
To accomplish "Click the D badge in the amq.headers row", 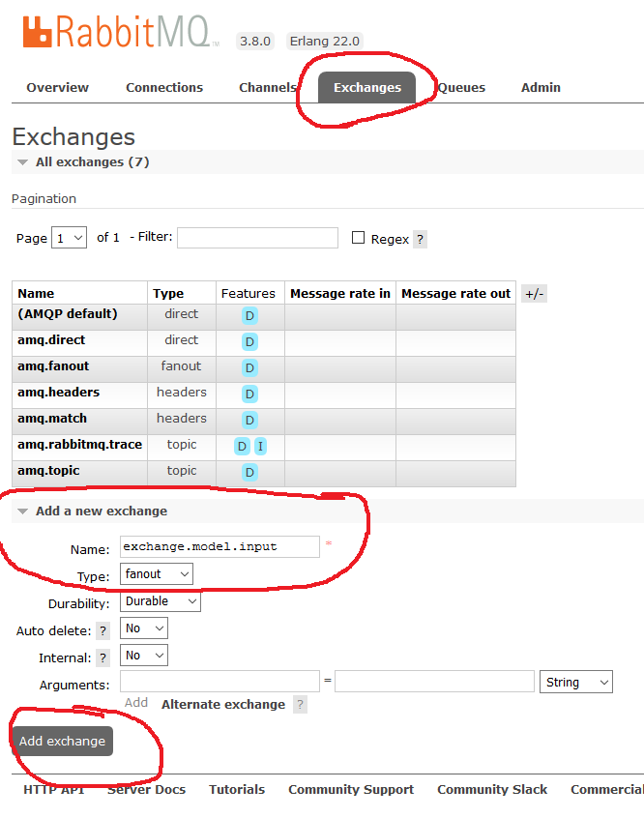I will pyautogui.click(x=249, y=394).
